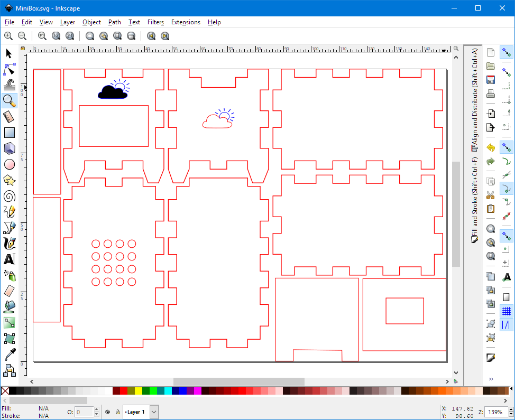515x420 pixels.
Task: Expand hidden commands toolbar chevron
Action: (491, 379)
